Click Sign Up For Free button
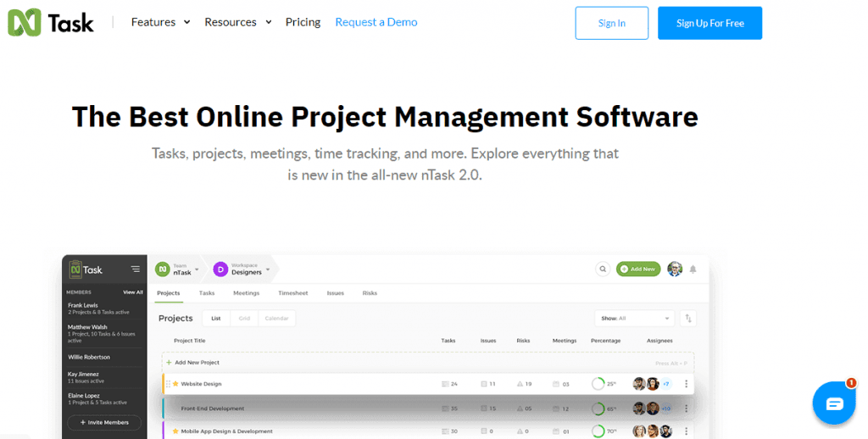The image size is (868, 439). coord(709,23)
